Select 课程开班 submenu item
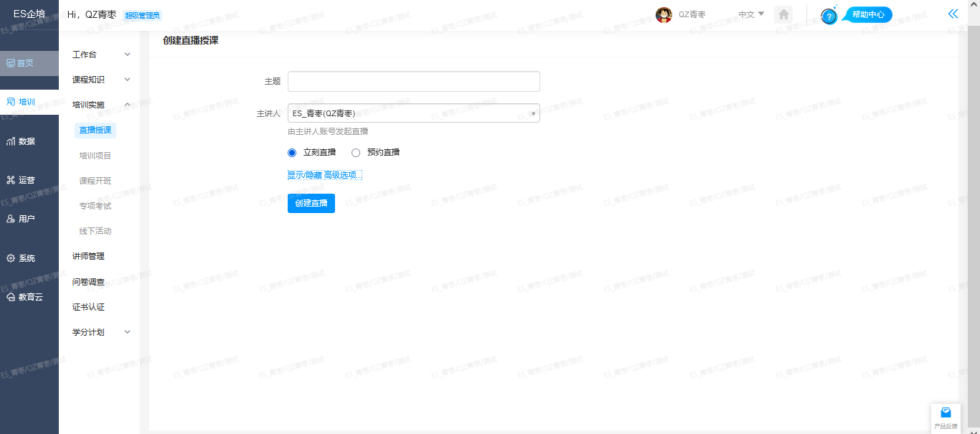The image size is (980, 434). [x=95, y=181]
